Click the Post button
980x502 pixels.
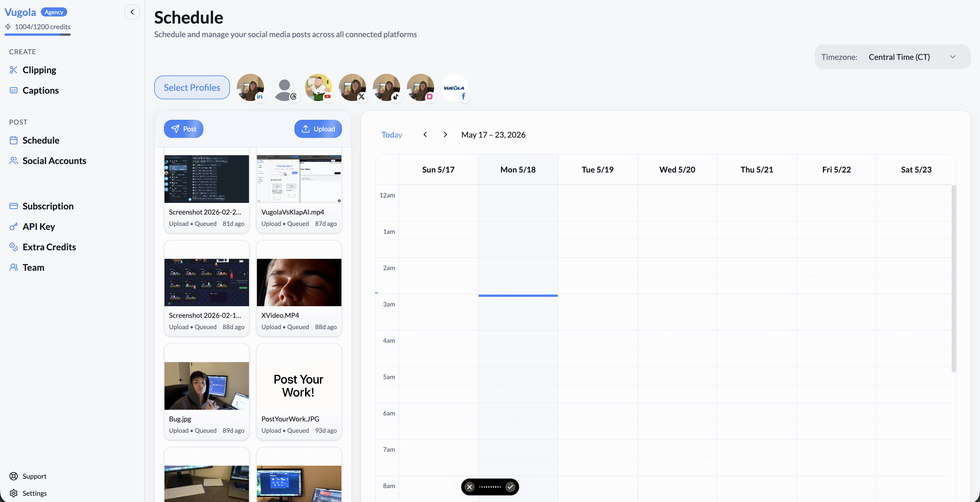183,129
